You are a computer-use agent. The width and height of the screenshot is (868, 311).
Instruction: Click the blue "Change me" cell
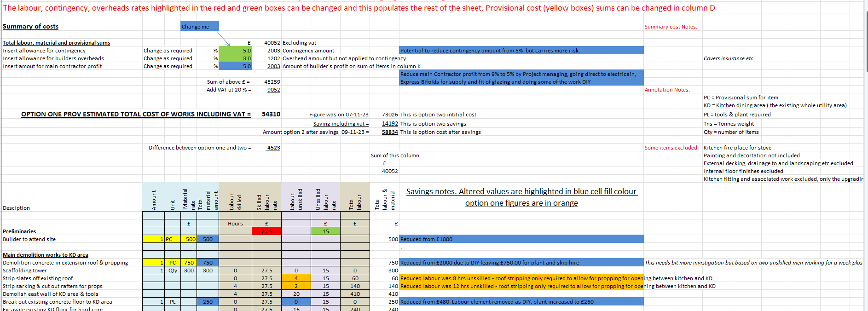(x=199, y=27)
